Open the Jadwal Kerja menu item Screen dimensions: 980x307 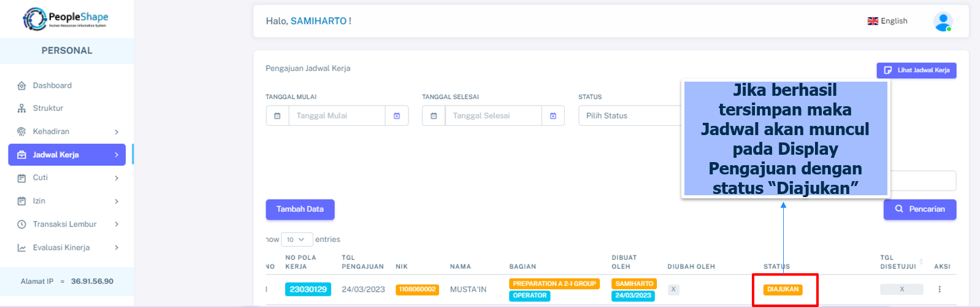point(67,155)
